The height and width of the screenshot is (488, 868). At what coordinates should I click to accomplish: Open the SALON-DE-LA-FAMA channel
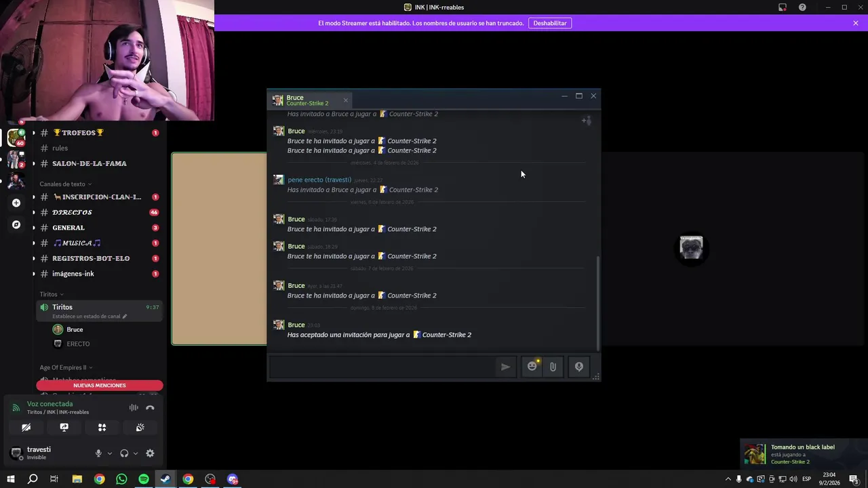(99, 163)
